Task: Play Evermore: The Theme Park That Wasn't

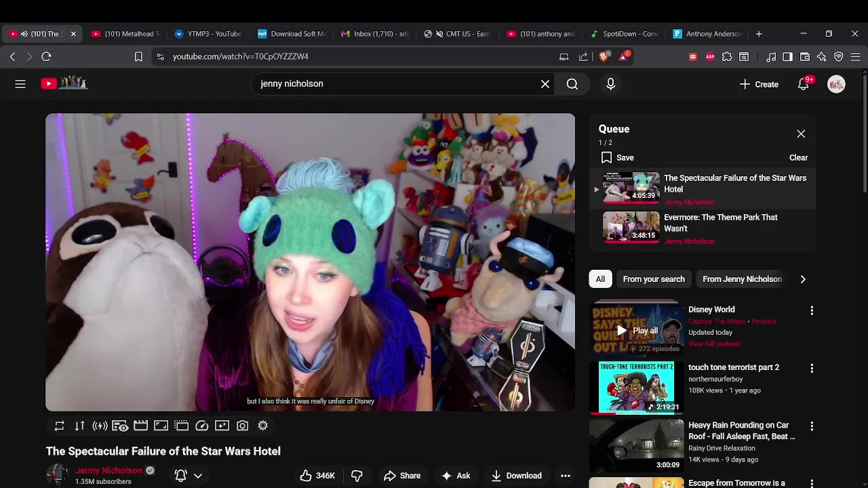Action: (704, 229)
